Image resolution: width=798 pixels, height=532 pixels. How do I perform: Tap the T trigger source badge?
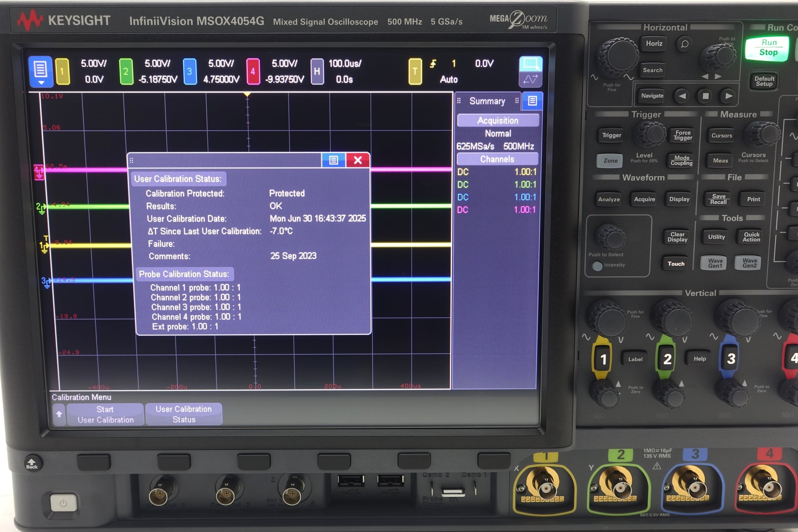[416, 71]
